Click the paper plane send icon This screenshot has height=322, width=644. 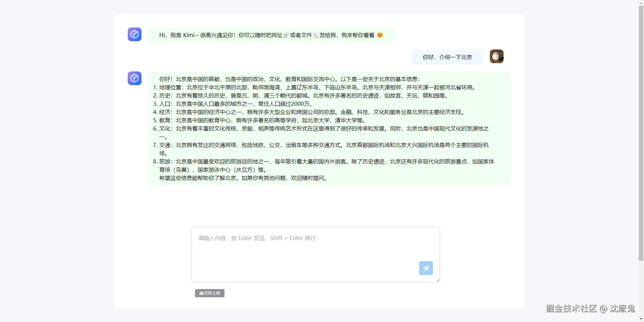click(426, 268)
